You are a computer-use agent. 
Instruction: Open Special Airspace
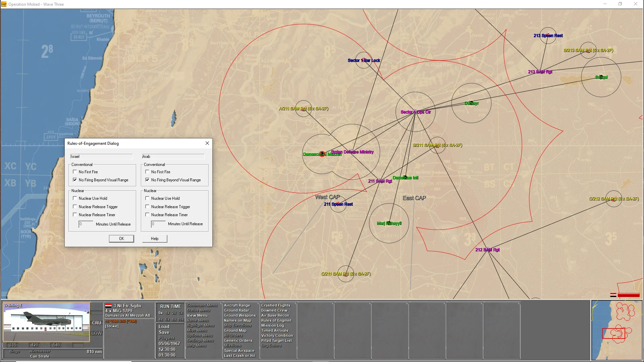pos(239,351)
